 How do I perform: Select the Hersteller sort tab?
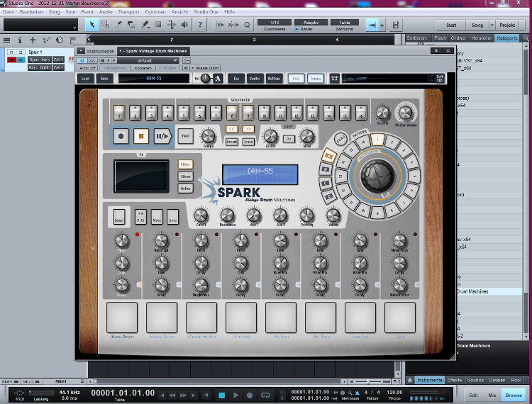481,38
